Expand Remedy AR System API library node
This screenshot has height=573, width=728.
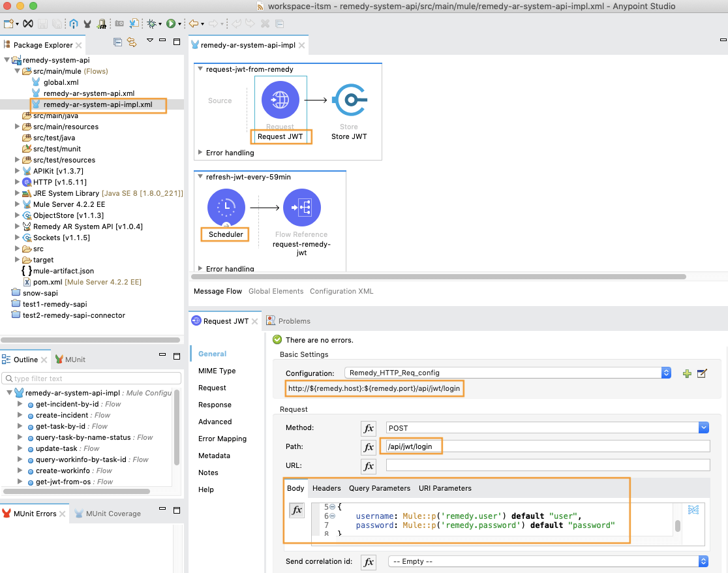click(17, 226)
